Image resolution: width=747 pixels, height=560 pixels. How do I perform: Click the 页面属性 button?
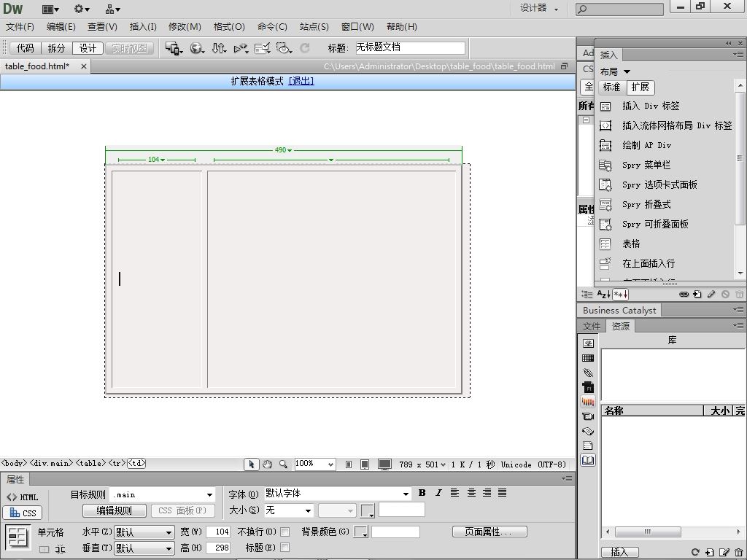pos(489,532)
